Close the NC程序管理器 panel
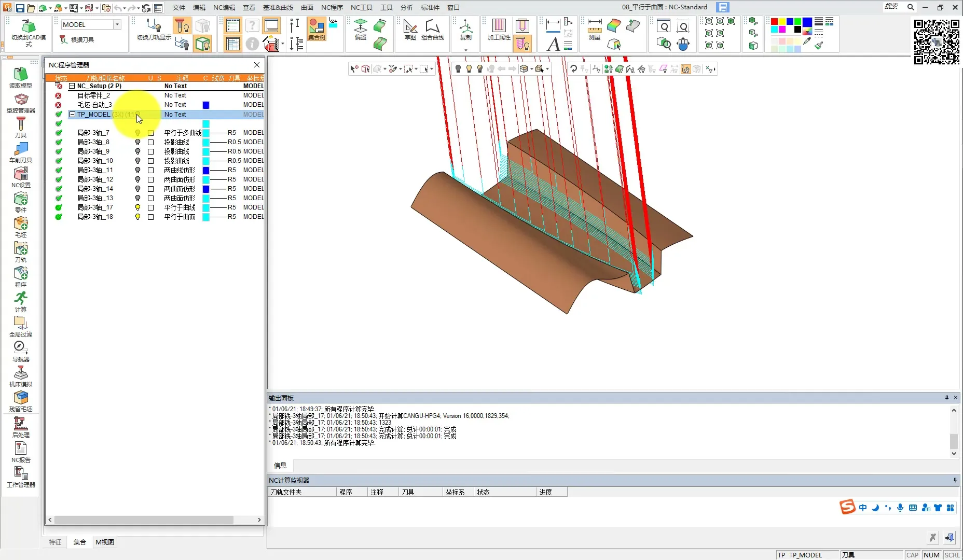This screenshot has height=560, width=963. (257, 65)
